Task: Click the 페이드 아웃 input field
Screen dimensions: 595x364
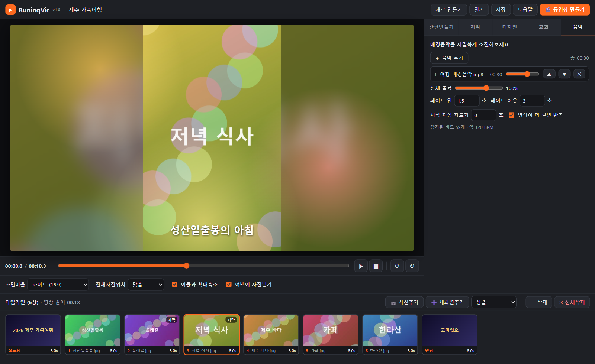Action: click(x=532, y=101)
